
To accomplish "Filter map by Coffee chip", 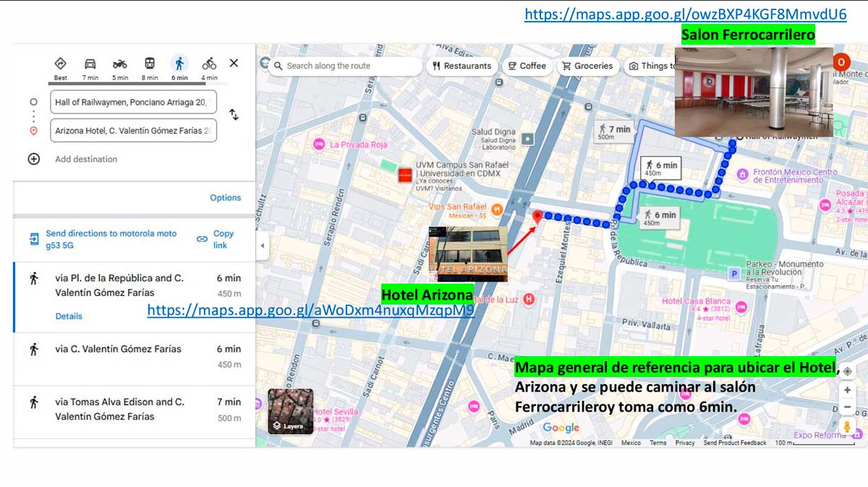I will [527, 66].
